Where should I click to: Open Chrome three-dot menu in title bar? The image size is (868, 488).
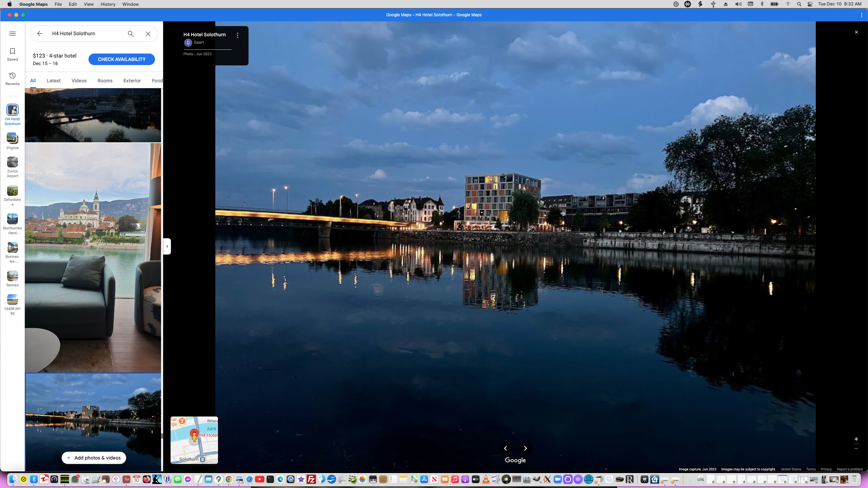[862, 15]
